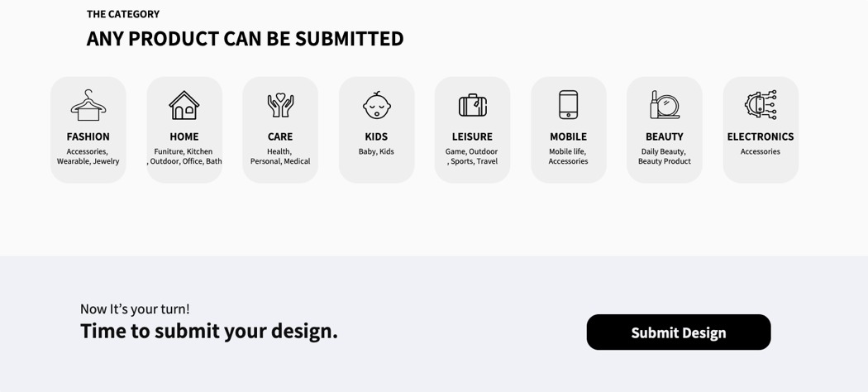Click the Kids baby face icon
The height and width of the screenshot is (392, 868).
click(376, 105)
